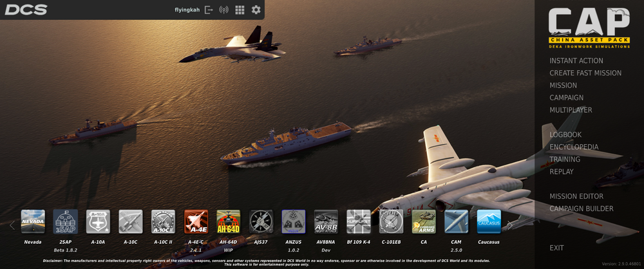Choose the A-10C II module icon
Image resolution: width=644 pixels, height=269 pixels.
tap(163, 222)
